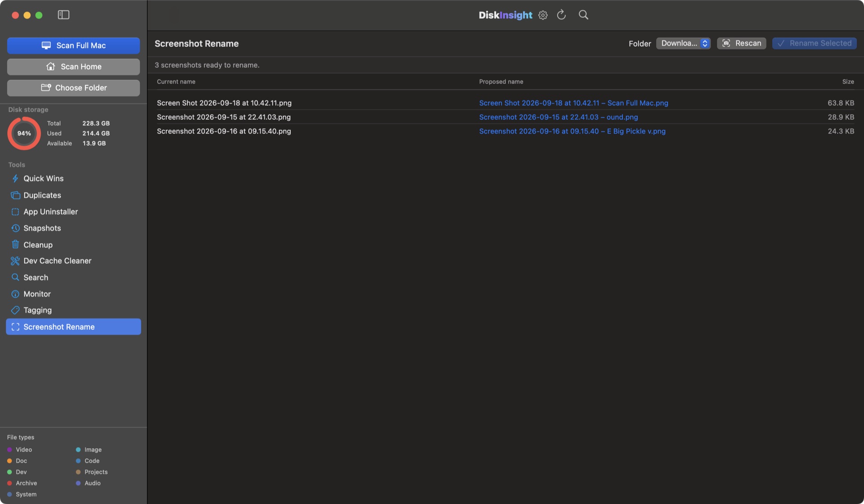
Task: Click the Monitor info icon
Action: 15,294
